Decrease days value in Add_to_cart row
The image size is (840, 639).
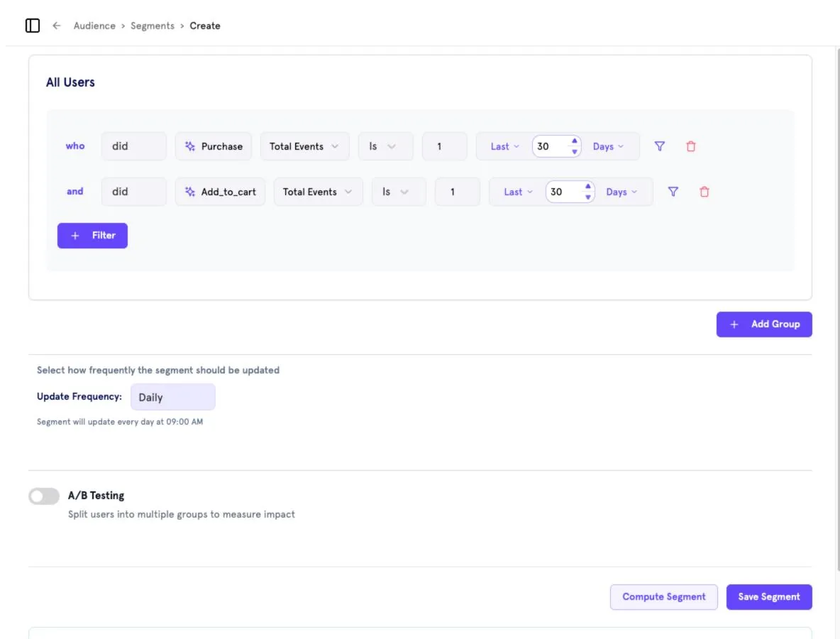(587, 197)
